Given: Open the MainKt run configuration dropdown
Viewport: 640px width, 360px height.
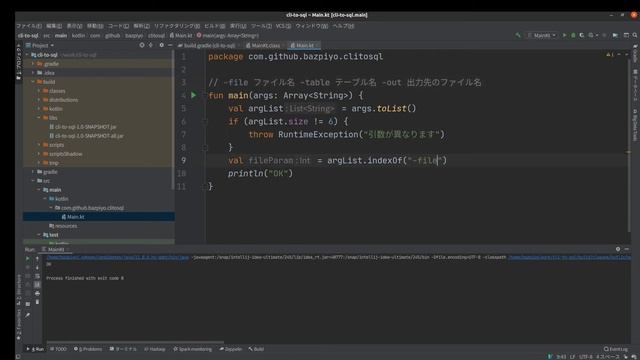Looking at the screenshot, I should (542, 36).
